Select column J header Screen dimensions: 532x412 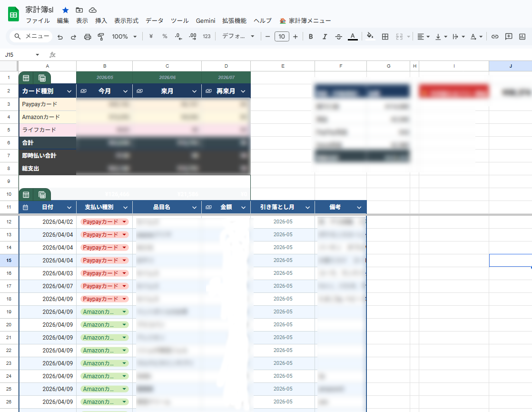pos(510,66)
